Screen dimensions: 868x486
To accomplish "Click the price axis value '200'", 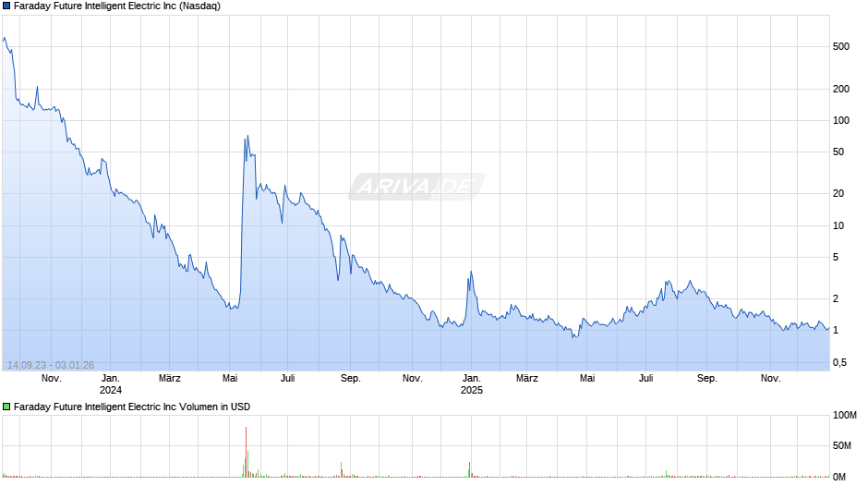I will pyautogui.click(x=841, y=89).
